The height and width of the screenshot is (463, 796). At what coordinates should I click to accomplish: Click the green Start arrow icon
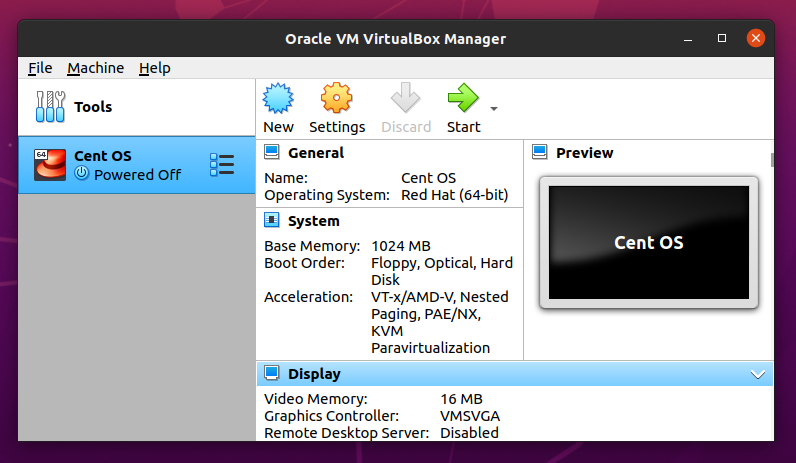(x=463, y=98)
